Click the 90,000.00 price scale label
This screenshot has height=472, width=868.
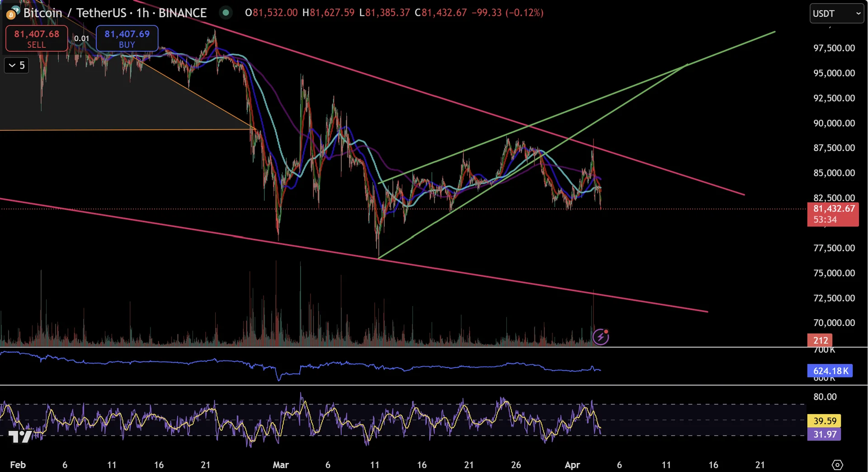tap(834, 123)
